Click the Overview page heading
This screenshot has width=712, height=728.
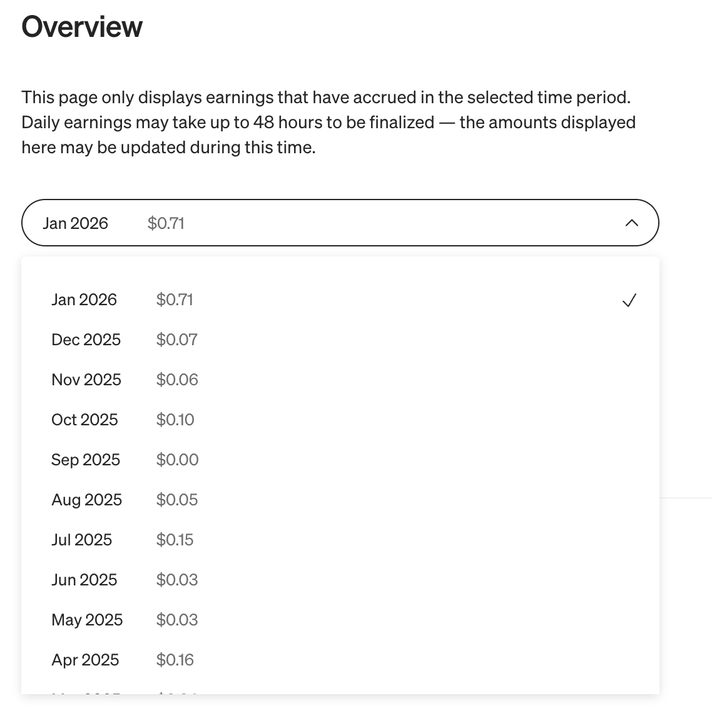tap(82, 27)
